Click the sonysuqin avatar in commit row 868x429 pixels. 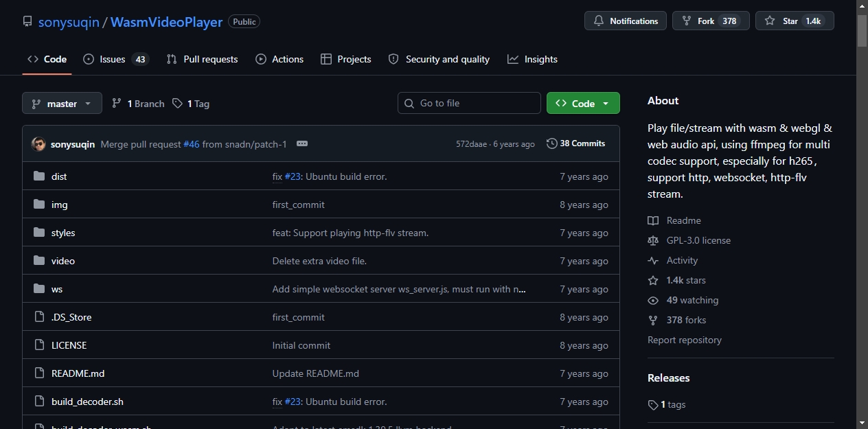38,144
